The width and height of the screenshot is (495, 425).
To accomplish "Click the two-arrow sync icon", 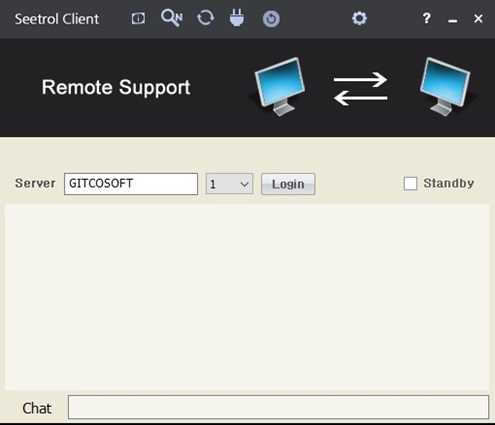I will coord(205,18).
